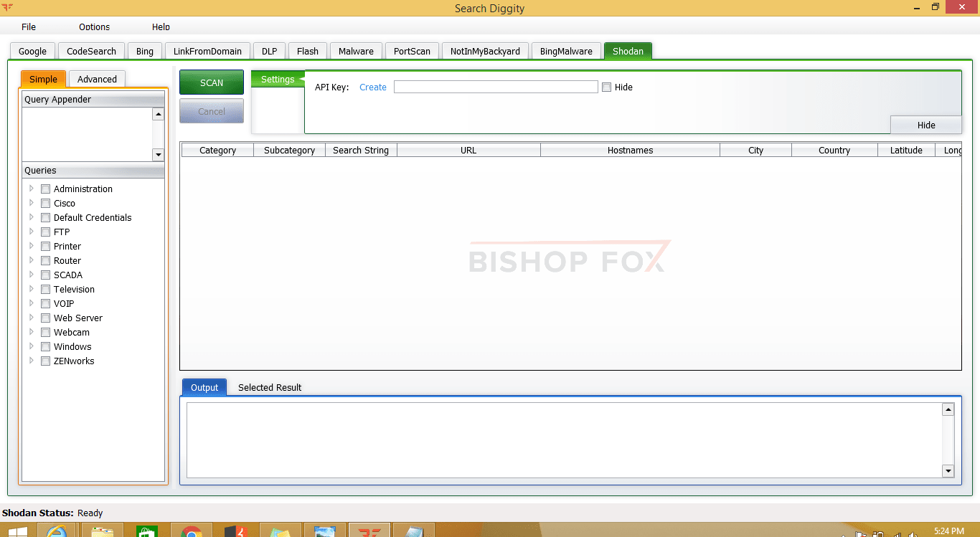This screenshot has width=980, height=537.
Task: Open File Explorer from the taskbar
Action: [x=103, y=531]
